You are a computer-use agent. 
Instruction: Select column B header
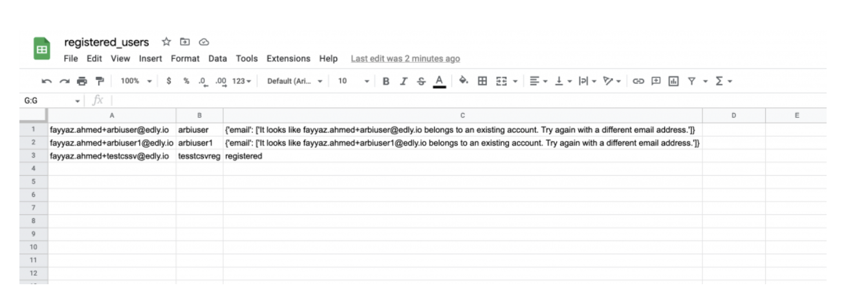click(x=199, y=116)
